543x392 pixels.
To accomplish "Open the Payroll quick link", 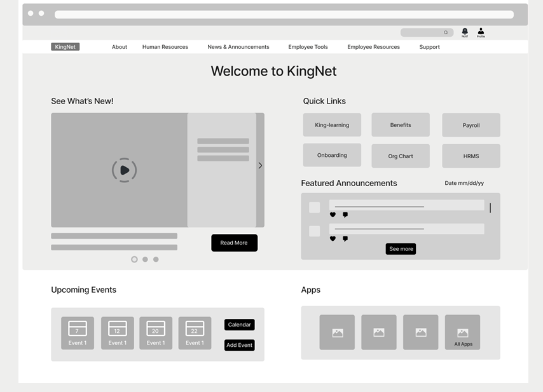I will click(x=471, y=125).
